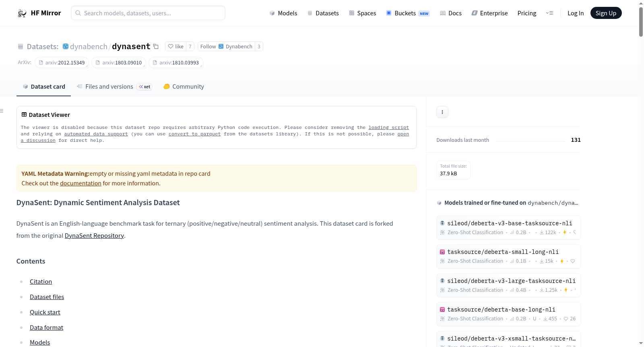Jump to the Citation section
This screenshot has width=644, height=347.
[x=41, y=282]
